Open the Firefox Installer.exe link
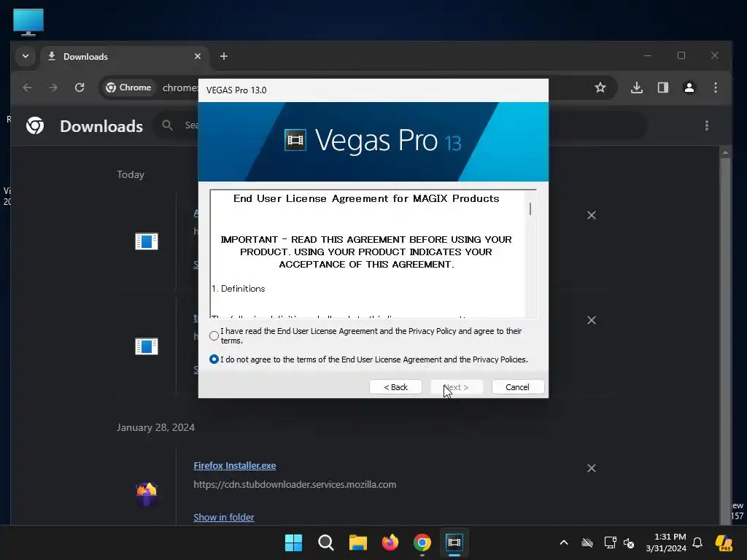Screen dimensions: 747x560 pyautogui.click(x=235, y=466)
